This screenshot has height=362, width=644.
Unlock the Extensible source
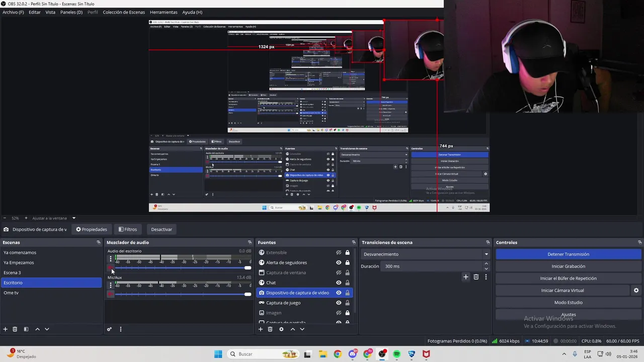pyautogui.click(x=347, y=252)
